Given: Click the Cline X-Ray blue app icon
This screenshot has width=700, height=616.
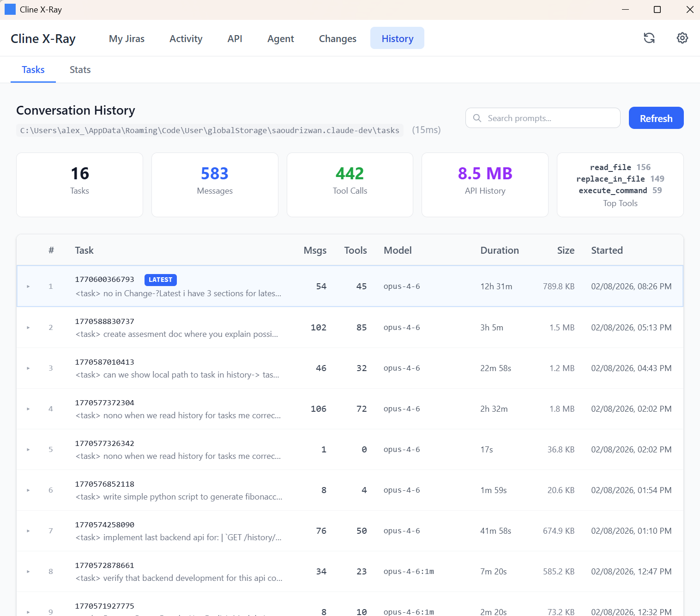Looking at the screenshot, I should (10, 9).
